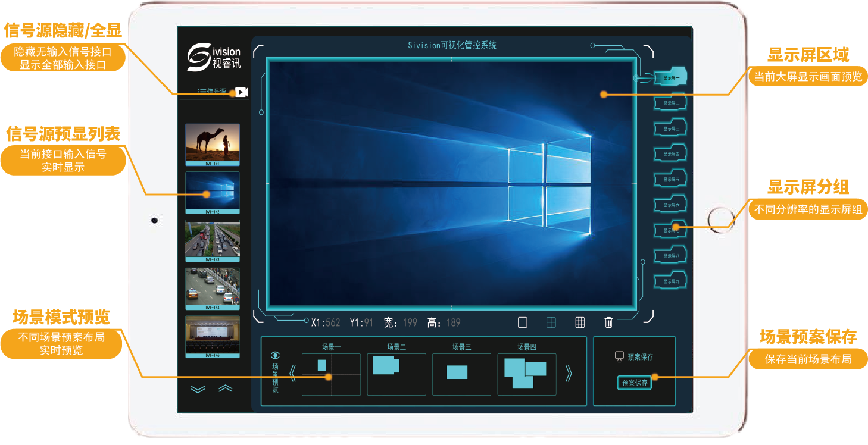Viewport: 868px width, 445px height.
Task: Click the 场景预览 vertical label
Action: click(x=275, y=378)
